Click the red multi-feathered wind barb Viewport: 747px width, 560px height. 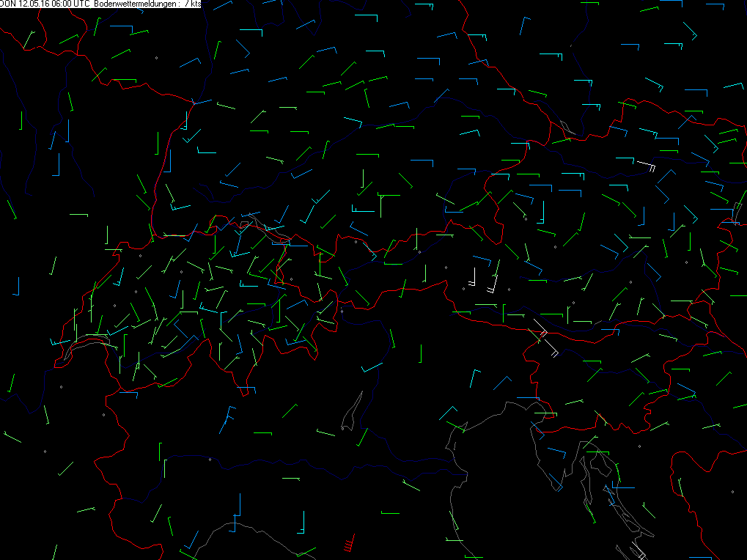[x=349, y=544]
